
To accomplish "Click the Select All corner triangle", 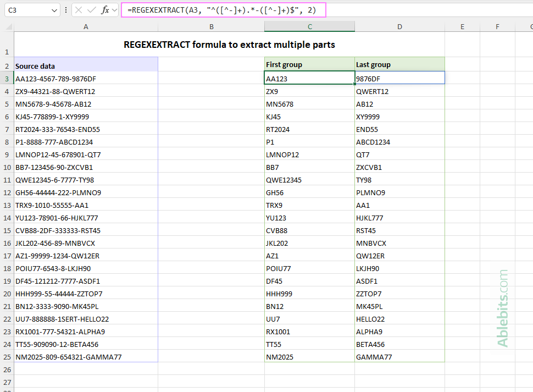I will (9, 26).
